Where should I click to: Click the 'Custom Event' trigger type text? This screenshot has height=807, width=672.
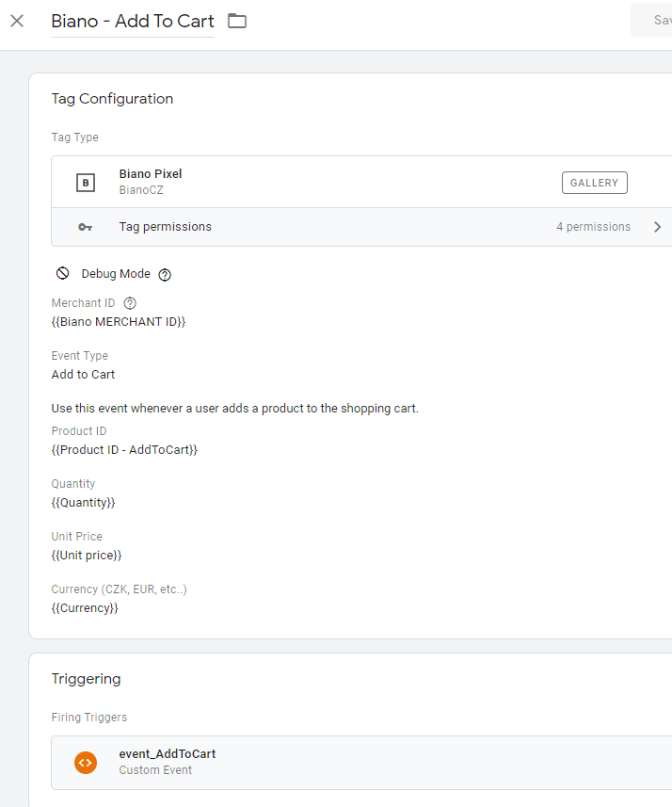point(155,770)
